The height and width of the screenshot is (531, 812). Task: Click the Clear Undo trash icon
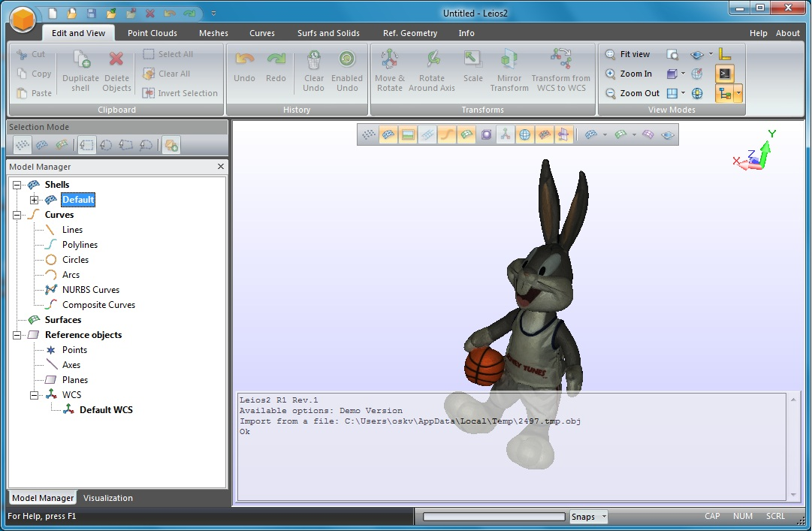[x=314, y=59]
